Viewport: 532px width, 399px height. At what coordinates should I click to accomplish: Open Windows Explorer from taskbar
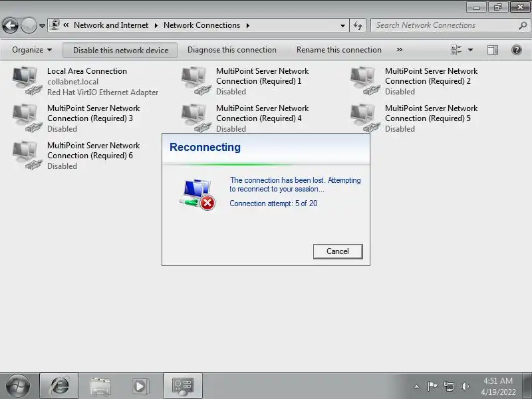[x=100, y=386]
